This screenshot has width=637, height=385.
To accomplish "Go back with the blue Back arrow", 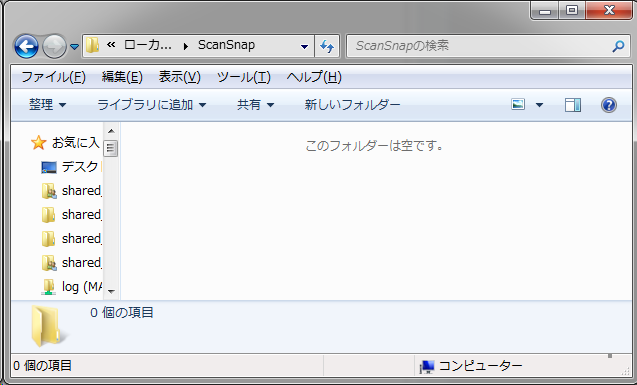I will (26, 47).
